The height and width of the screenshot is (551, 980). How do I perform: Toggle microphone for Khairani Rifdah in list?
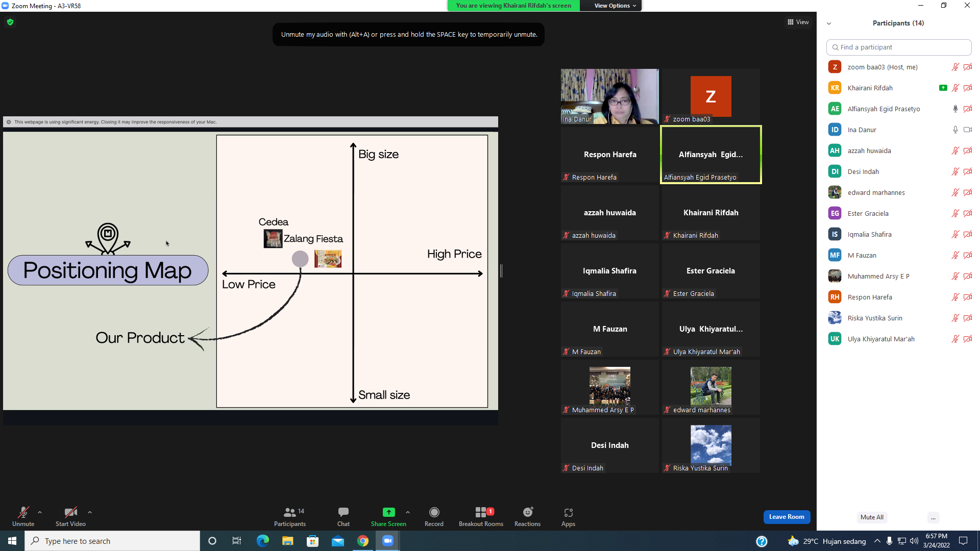955,88
